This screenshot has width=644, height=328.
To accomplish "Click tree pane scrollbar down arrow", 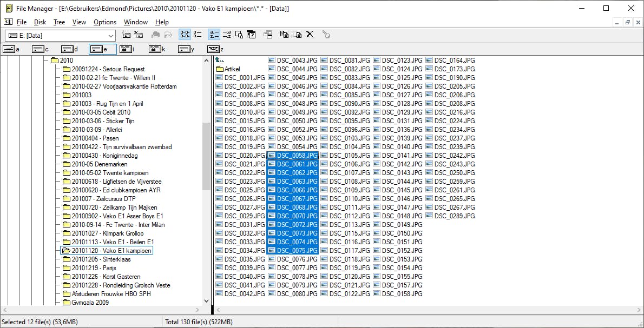I will 207,300.
